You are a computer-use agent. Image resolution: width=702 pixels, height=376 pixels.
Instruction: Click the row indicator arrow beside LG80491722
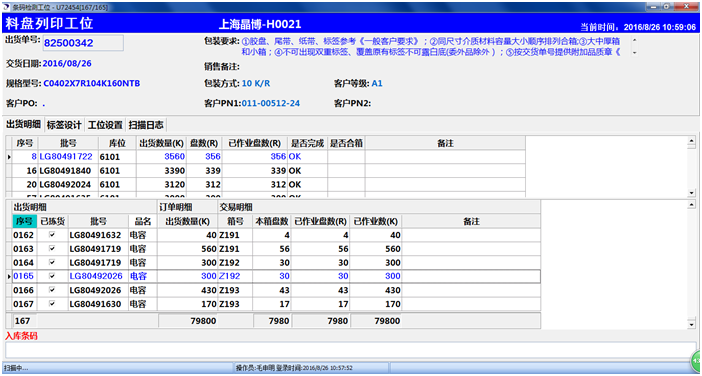[9, 157]
